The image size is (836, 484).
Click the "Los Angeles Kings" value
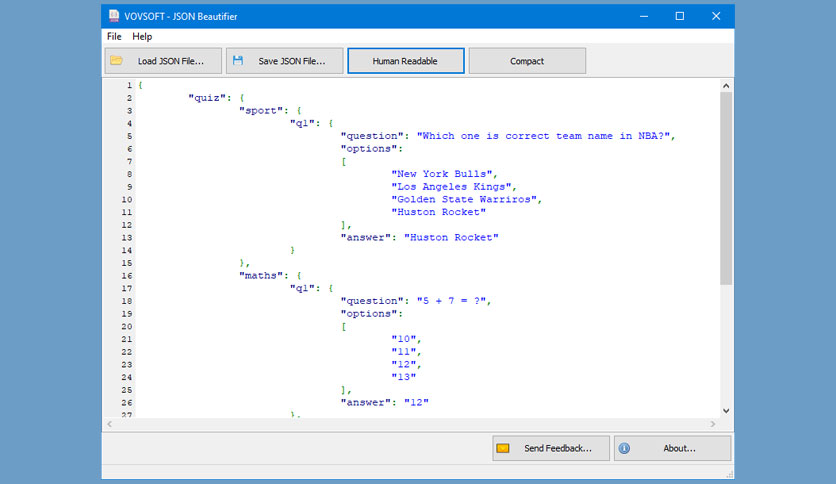(451, 187)
